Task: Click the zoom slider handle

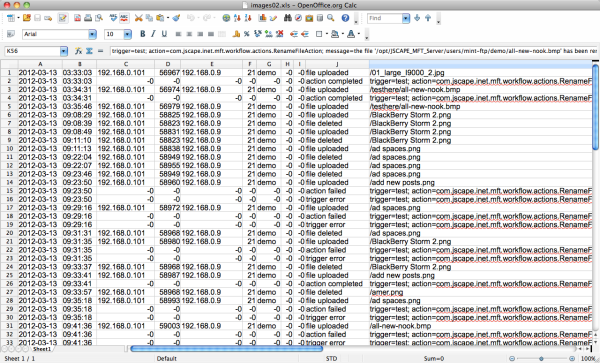Action: [x=541, y=358]
